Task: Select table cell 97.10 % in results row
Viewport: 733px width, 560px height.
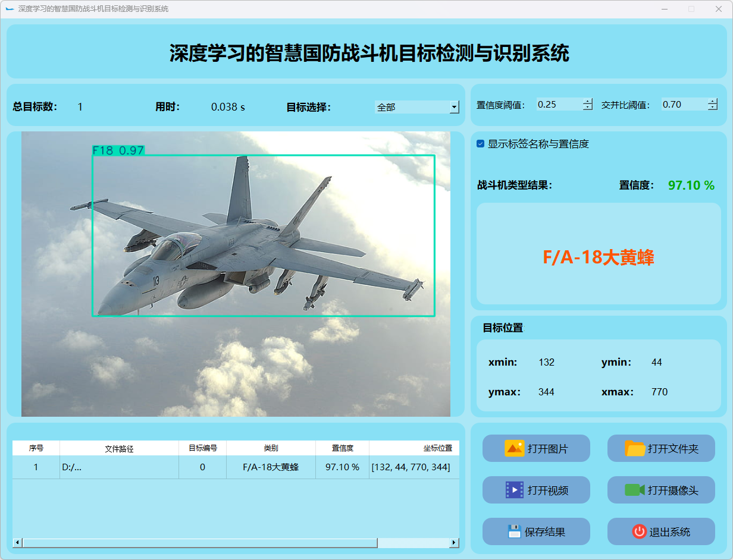Action: pos(343,467)
